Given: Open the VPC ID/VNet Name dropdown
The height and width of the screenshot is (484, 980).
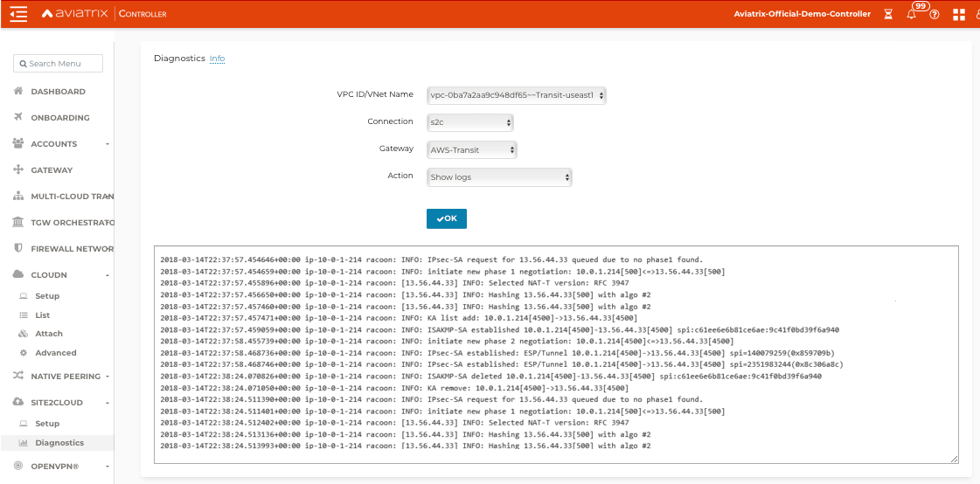Looking at the screenshot, I should click(x=516, y=95).
